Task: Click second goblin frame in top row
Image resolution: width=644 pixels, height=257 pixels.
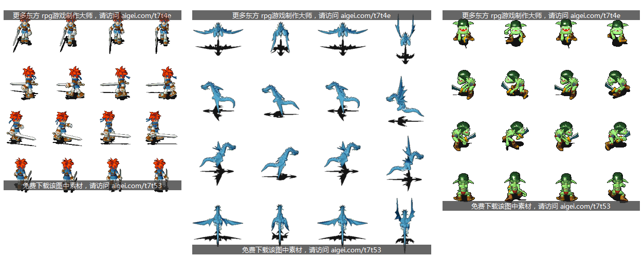Action: (514, 33)
